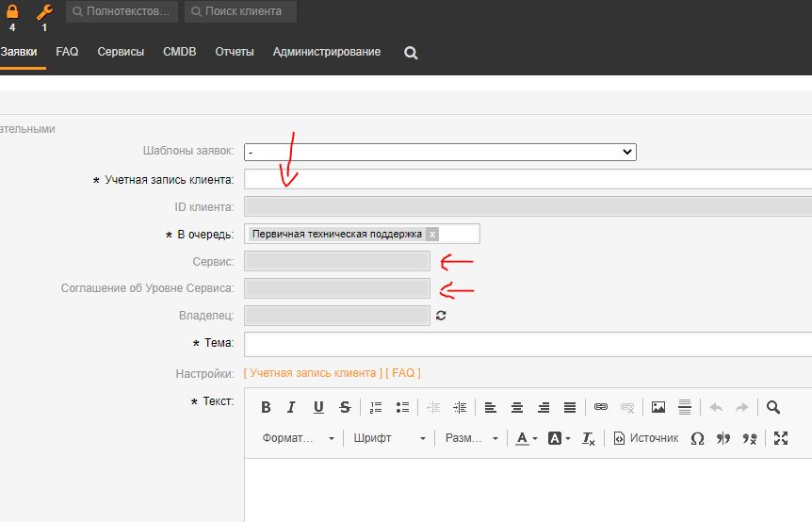Click the Тема subject input field

coord(528,344)
